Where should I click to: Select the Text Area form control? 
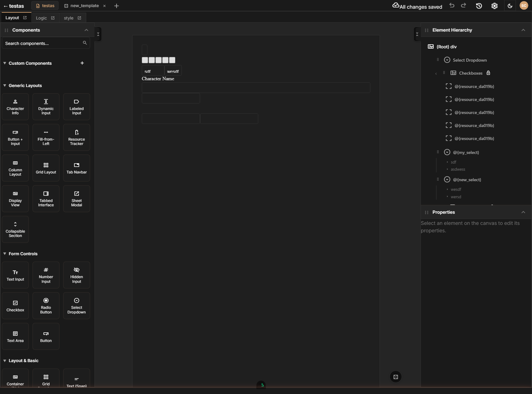coord(15,336)
